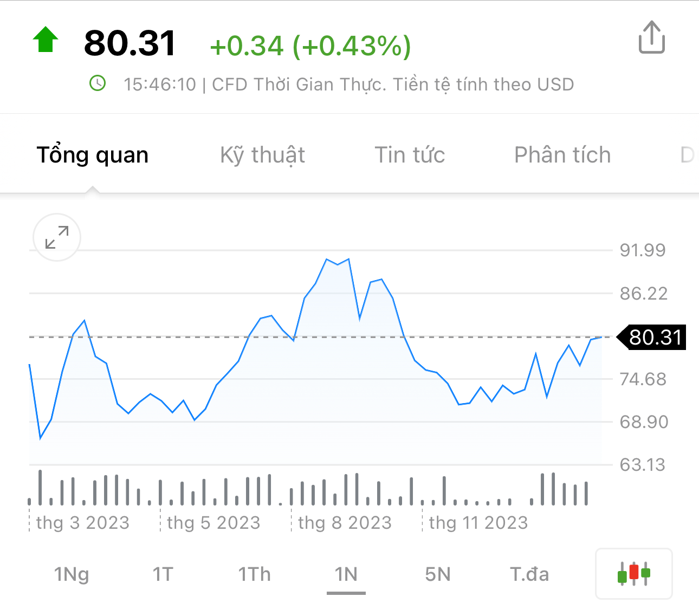Tap the share icon
Screen dimensions: 699x616
point(651,37)
